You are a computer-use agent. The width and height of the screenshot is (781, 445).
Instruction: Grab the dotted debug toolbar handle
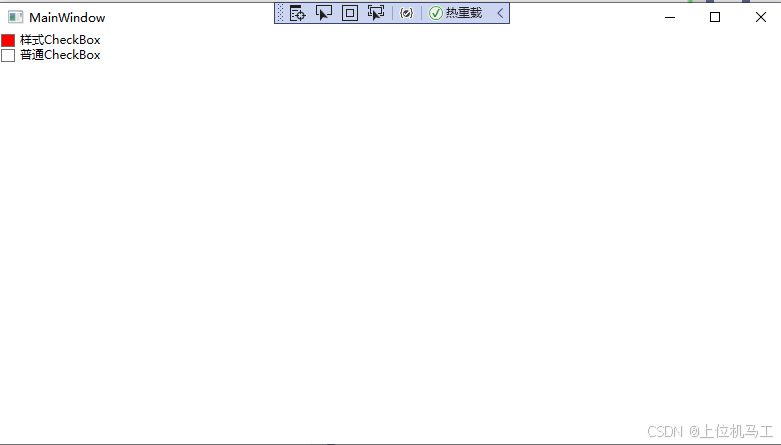(280, 13)
